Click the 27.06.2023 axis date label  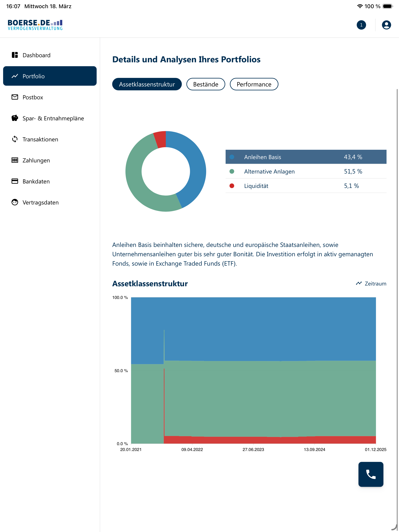tap(253, 449)
